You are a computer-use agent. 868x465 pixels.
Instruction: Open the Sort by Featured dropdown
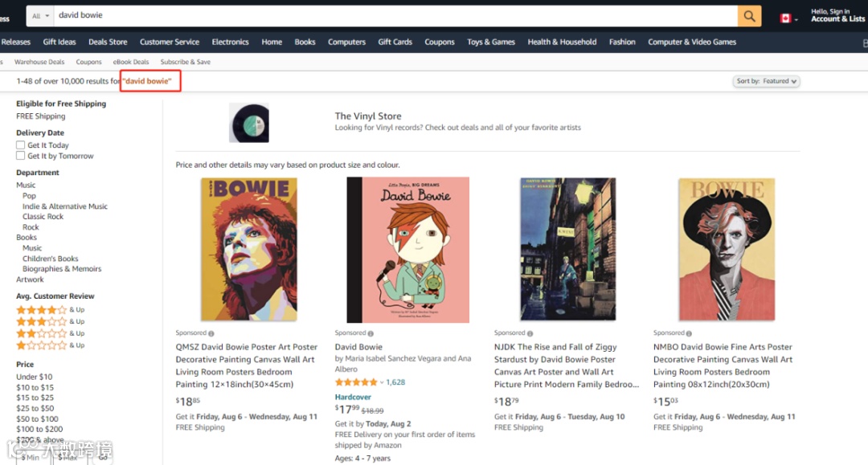[766, 81]
